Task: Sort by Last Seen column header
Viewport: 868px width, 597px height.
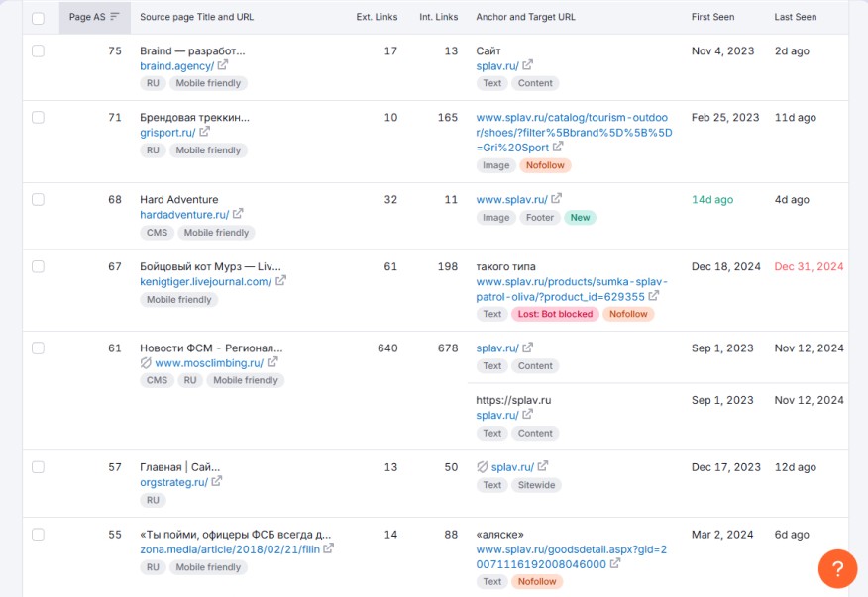Action: tap(796, 17)
